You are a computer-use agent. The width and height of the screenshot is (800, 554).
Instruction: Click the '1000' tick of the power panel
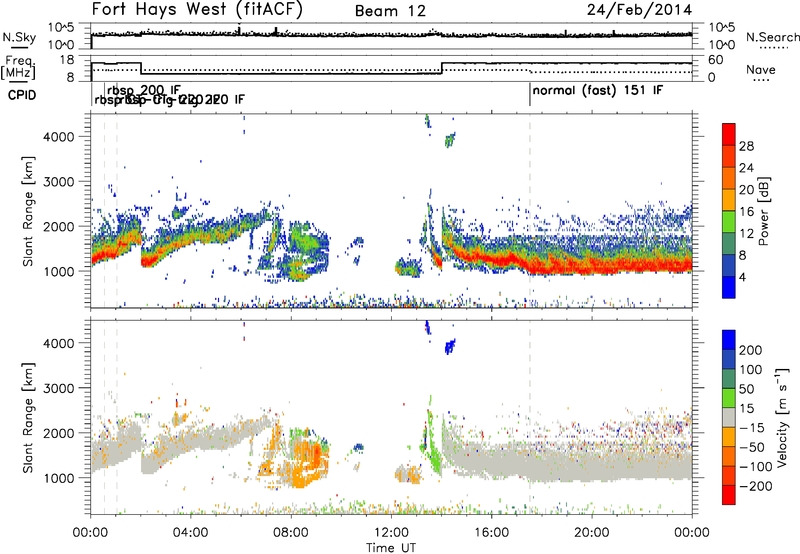click(58, 271)
